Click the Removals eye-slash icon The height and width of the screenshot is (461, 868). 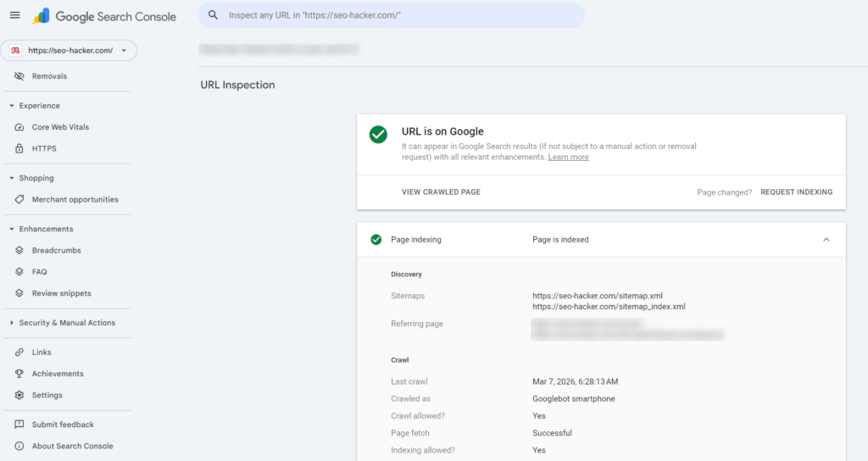point(19,76)
